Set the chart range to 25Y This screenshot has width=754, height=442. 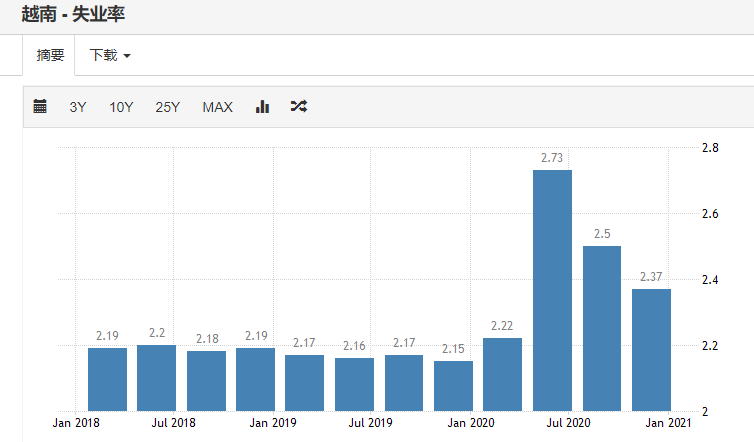pos(167,107)
